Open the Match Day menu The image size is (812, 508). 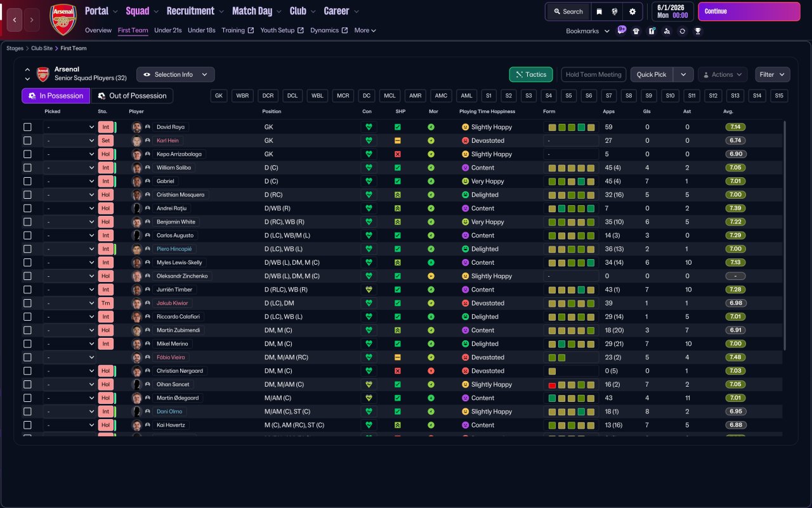click(257, 11)
